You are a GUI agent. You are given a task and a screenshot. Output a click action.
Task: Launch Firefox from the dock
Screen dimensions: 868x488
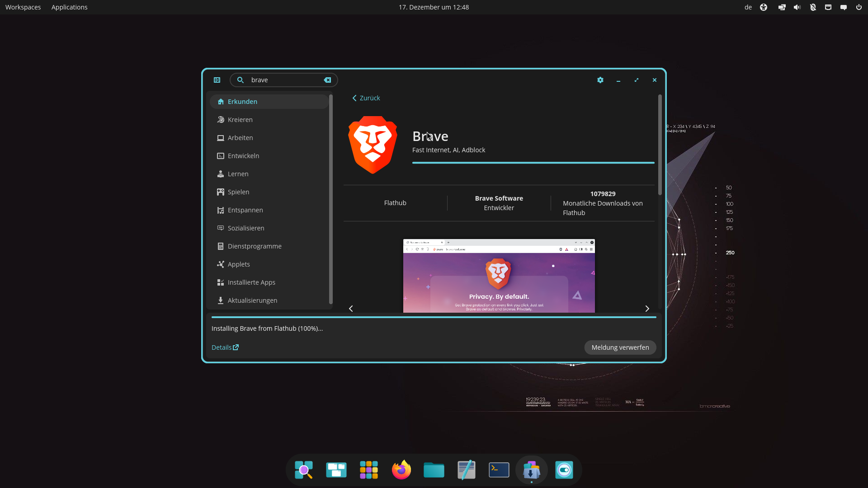click(x=401, y=470)
